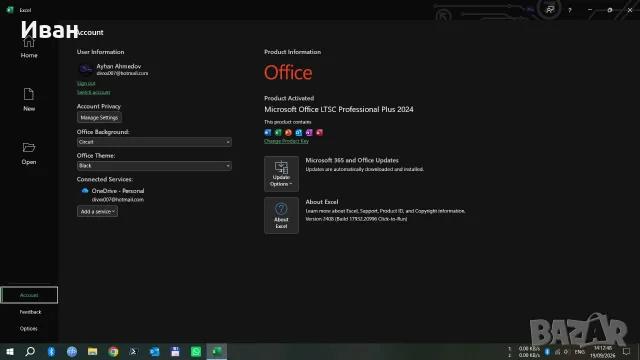Screen dimensions: 640x360
Task: Open WhatsApp from the taskbar
Action: [x=196, y=351]
